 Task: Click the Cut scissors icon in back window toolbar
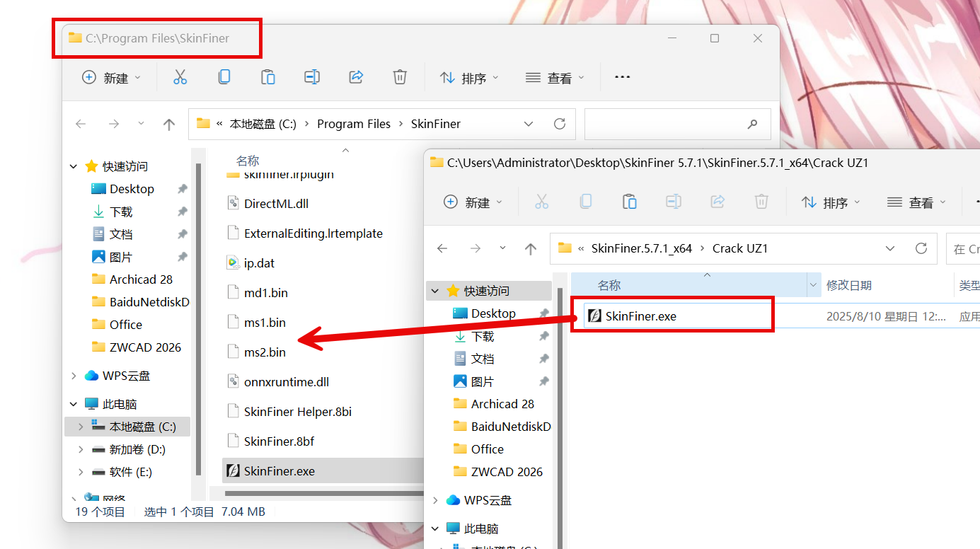pyautogui.click(x=180, y=78)
